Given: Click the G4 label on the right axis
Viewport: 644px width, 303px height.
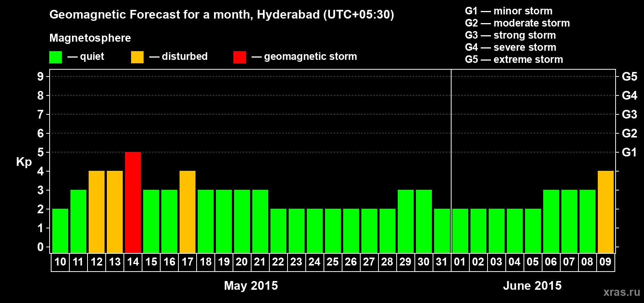Looking at the screenshot, I should 630,95.
